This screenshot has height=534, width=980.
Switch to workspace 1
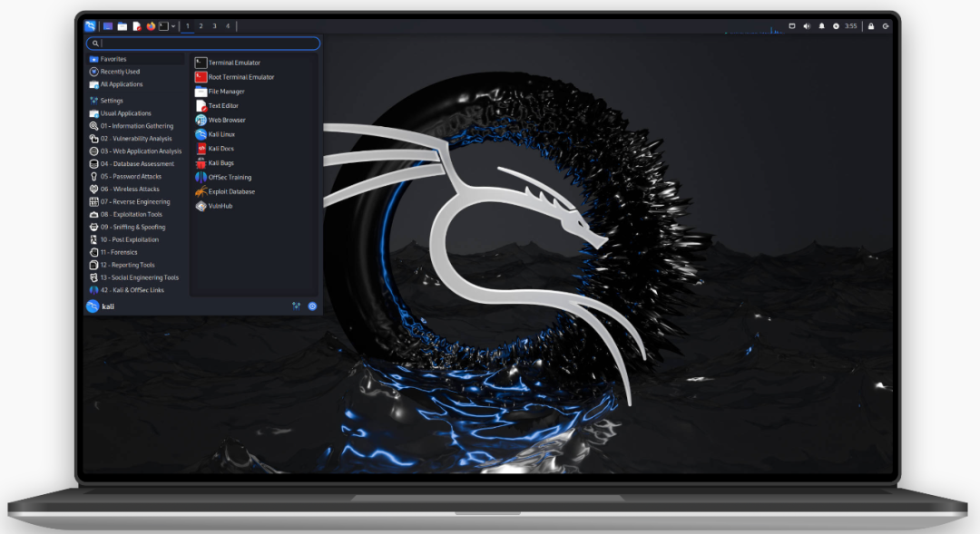tap(188, 26)
